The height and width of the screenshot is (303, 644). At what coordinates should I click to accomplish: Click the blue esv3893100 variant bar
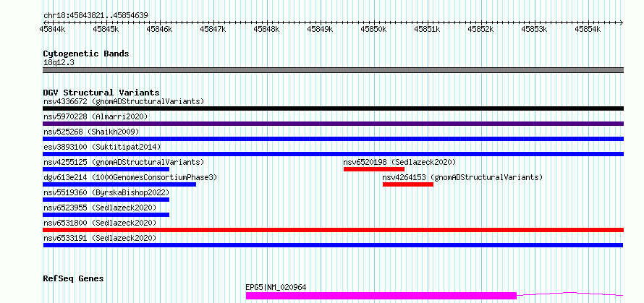click(333, 154)
